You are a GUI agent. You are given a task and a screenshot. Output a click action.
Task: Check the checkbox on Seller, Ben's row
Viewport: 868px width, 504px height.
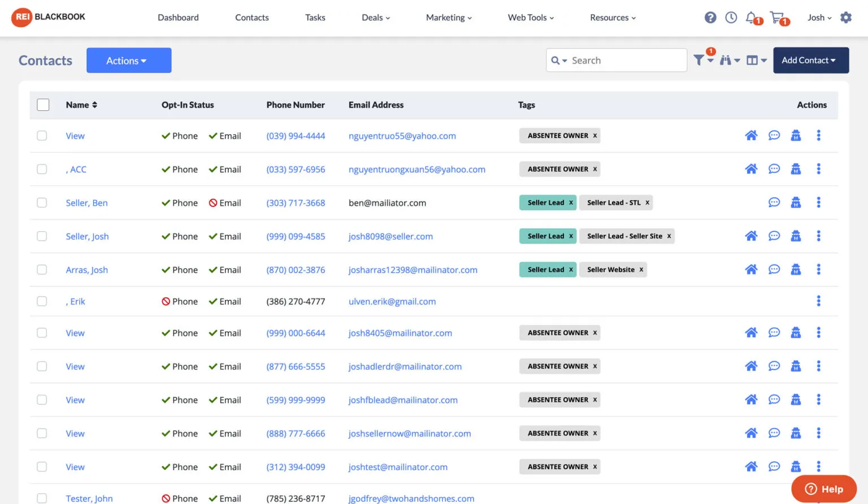[x=42, y=202]
